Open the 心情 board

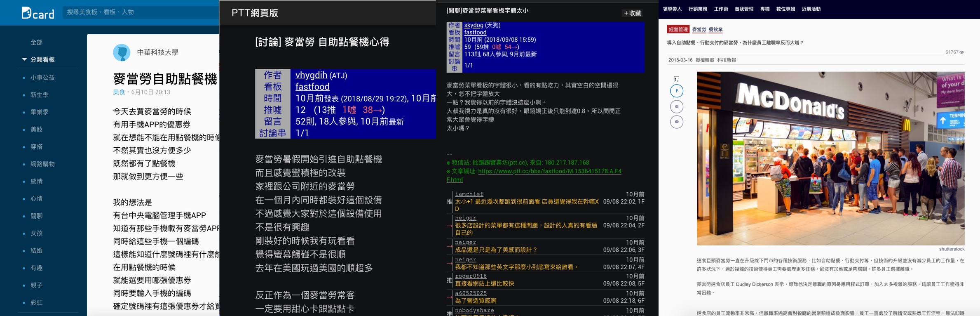(x=36, y=199)
